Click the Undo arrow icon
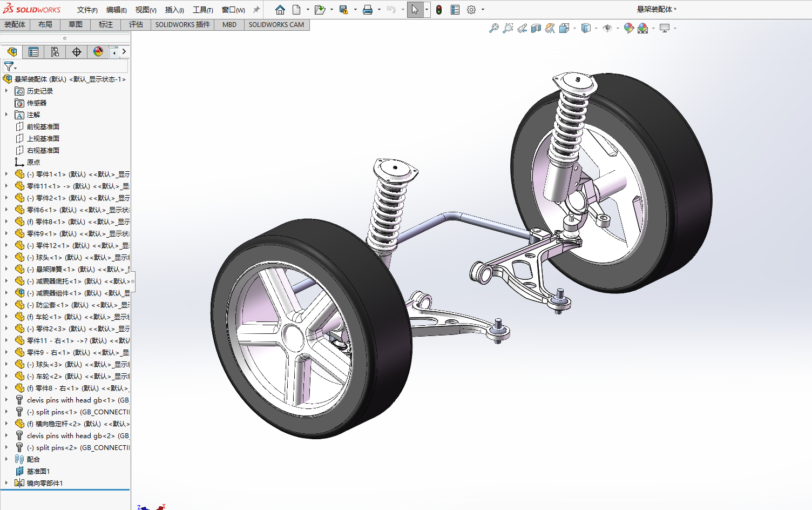Screen dimensions: 812x510 point(391,10)
